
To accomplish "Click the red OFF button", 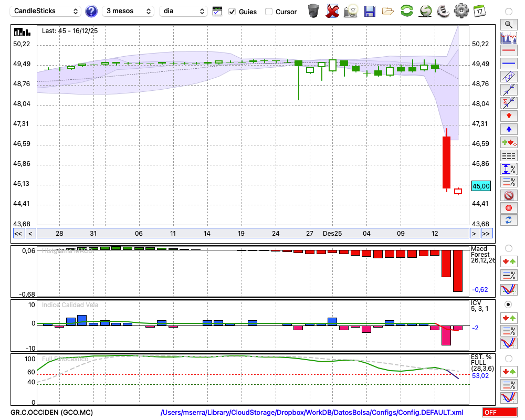I will click(x=498, y=413).
